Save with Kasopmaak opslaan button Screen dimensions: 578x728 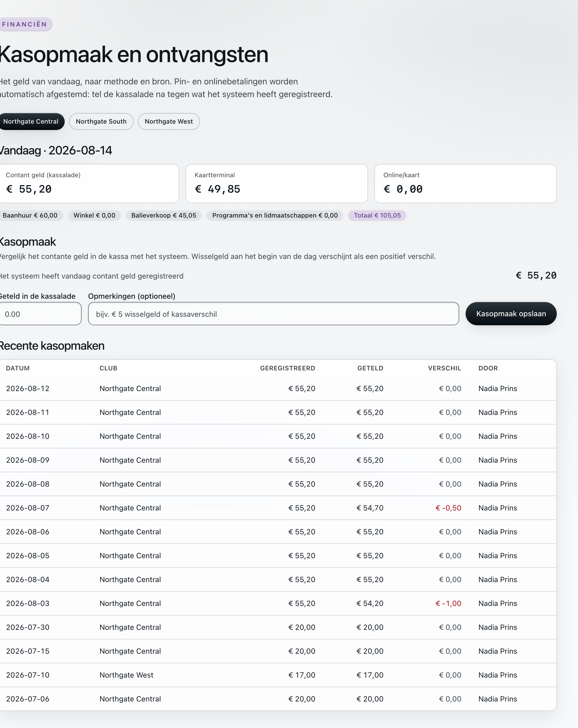coord(511,314)
